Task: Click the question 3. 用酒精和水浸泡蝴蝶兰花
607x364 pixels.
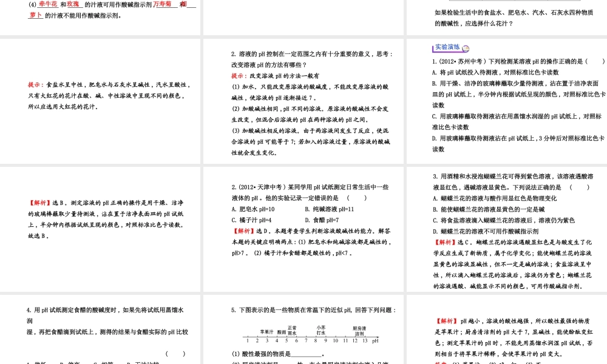Action: pyautogui.click(x=513, y=182)
